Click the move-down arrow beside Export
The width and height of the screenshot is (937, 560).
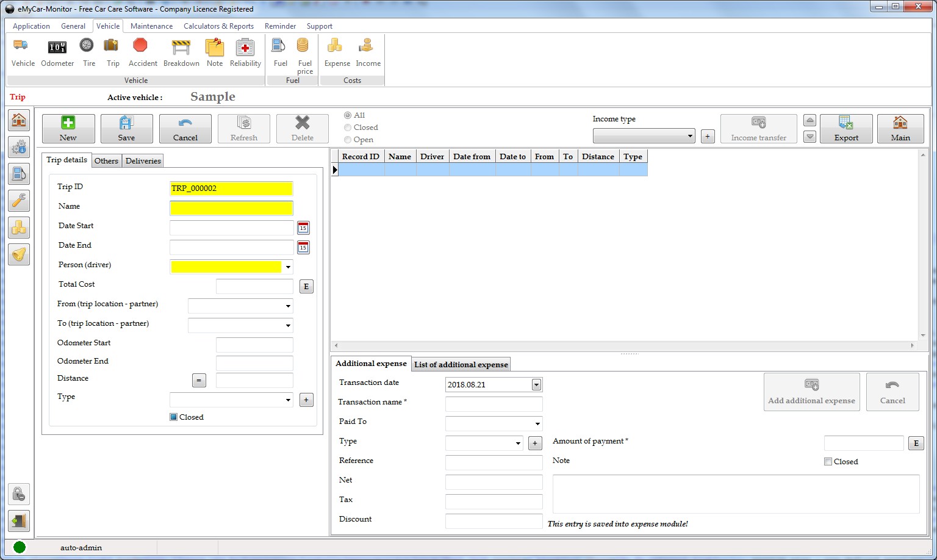pyautogui.click(x=810, y=137)
